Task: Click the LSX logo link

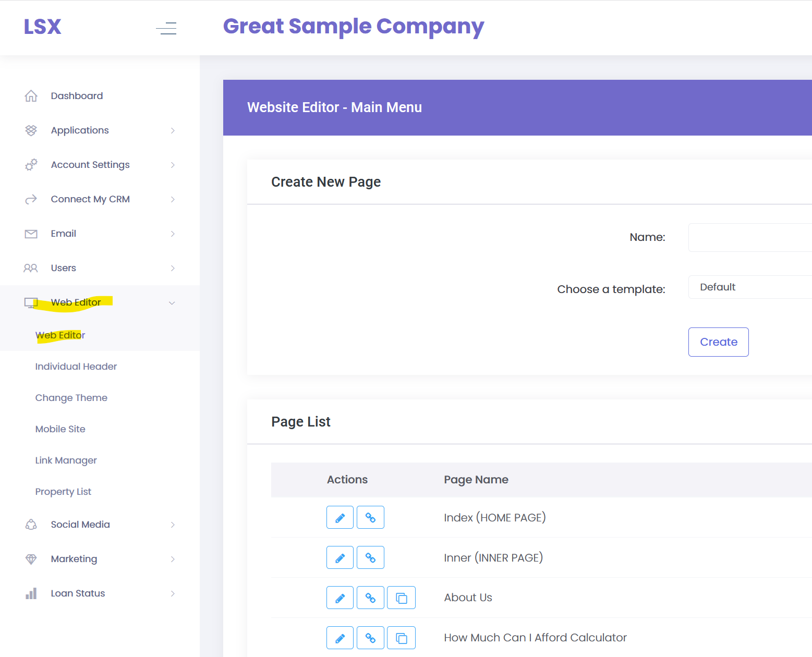Action: tap(43, 27)
